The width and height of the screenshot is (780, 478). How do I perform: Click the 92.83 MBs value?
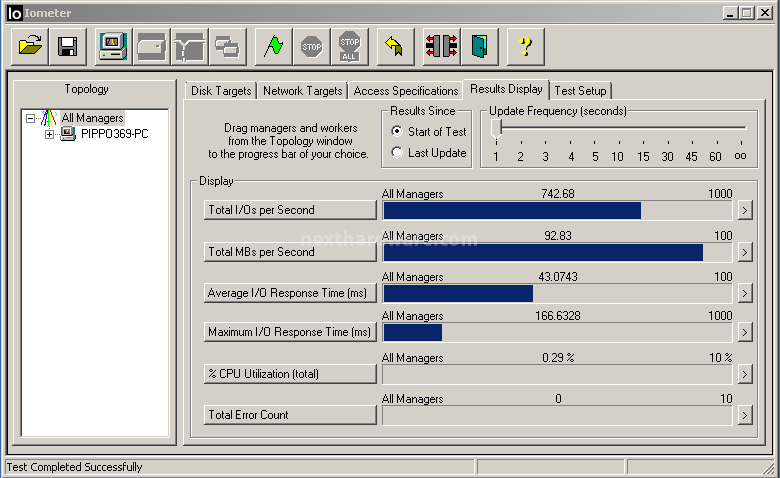tap(558, 235)
